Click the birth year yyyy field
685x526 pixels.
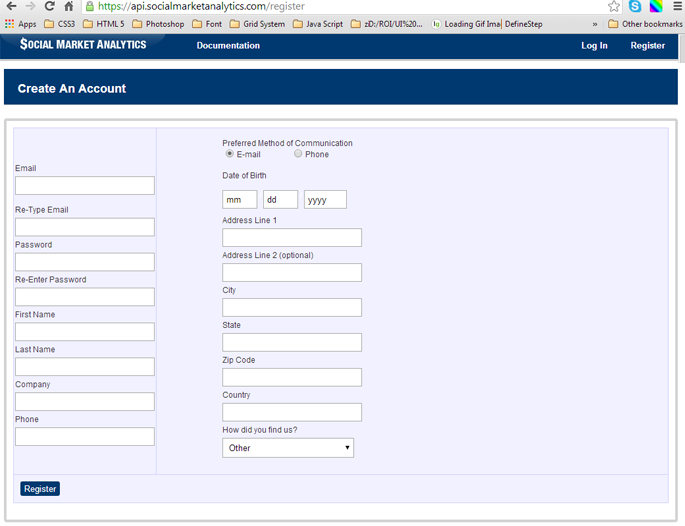point(325,200)
